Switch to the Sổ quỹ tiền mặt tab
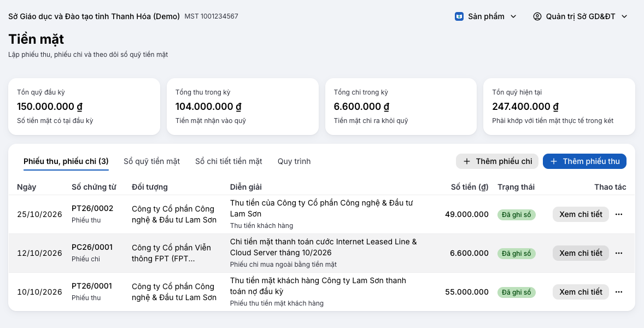The height and width of the screenshot is (328, 644). 152,161
